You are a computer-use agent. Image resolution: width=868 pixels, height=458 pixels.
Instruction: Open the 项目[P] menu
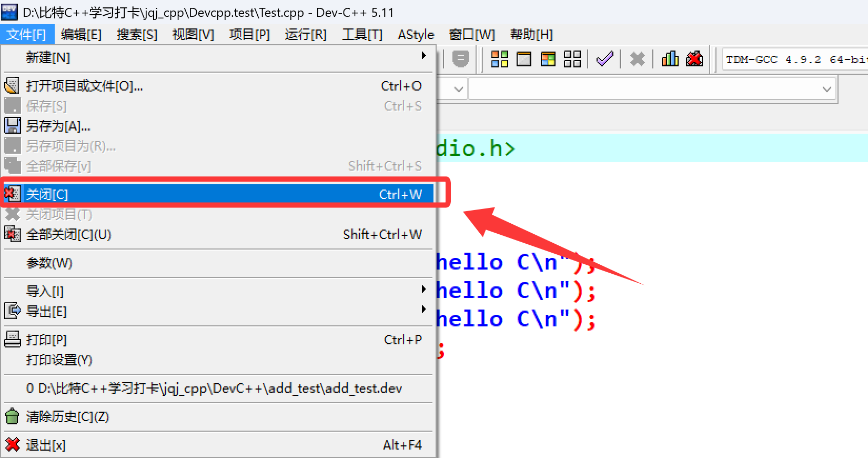coord(249,35)
